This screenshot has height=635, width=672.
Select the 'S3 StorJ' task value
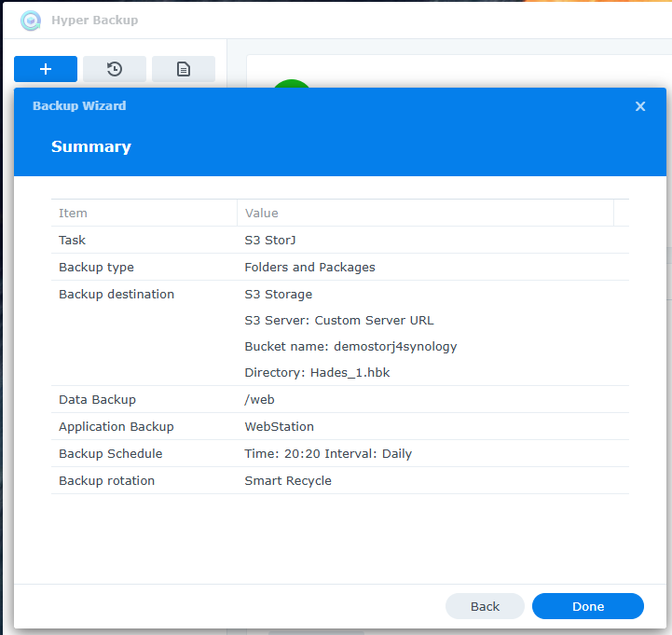(270, 241)
